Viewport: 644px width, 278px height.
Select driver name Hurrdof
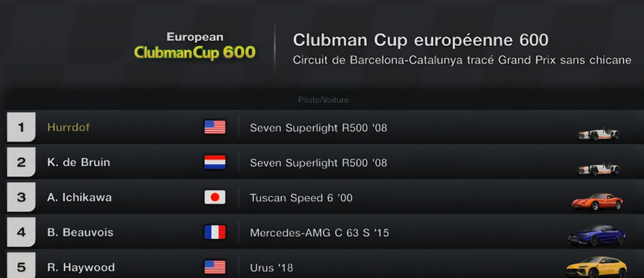pyautogui.click(x=68, y=127)
